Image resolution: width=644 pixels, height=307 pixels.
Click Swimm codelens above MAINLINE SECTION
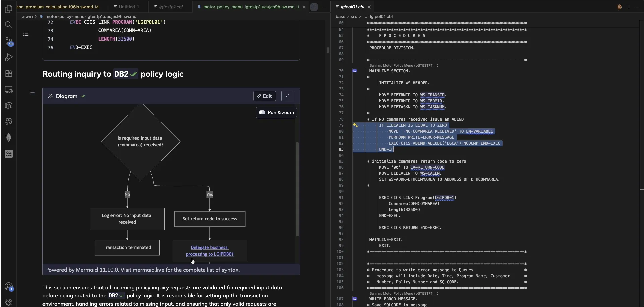pos(404,66)
